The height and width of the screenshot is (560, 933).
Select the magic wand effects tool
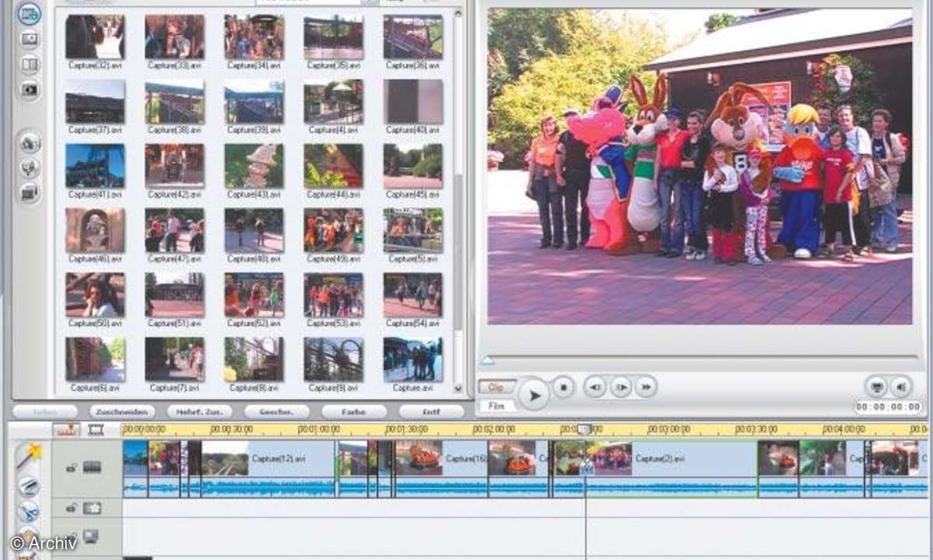[x=28, y=456]
